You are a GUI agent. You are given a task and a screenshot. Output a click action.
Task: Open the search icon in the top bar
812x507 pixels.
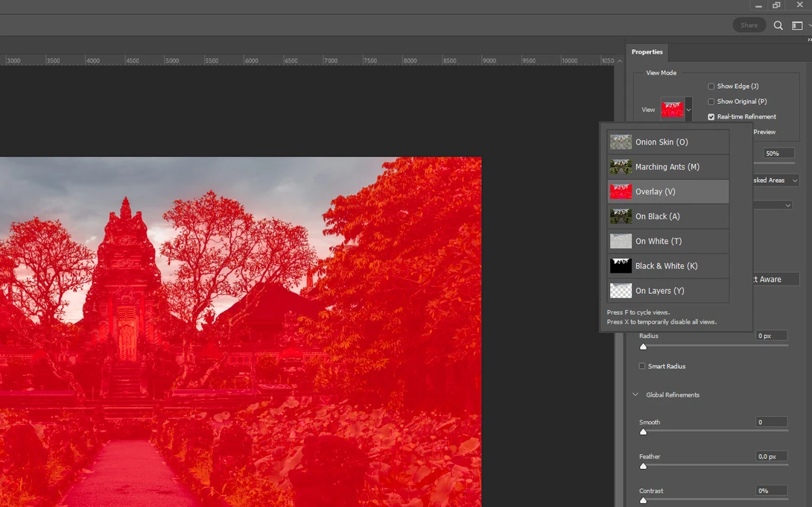[x=778, y=25]
